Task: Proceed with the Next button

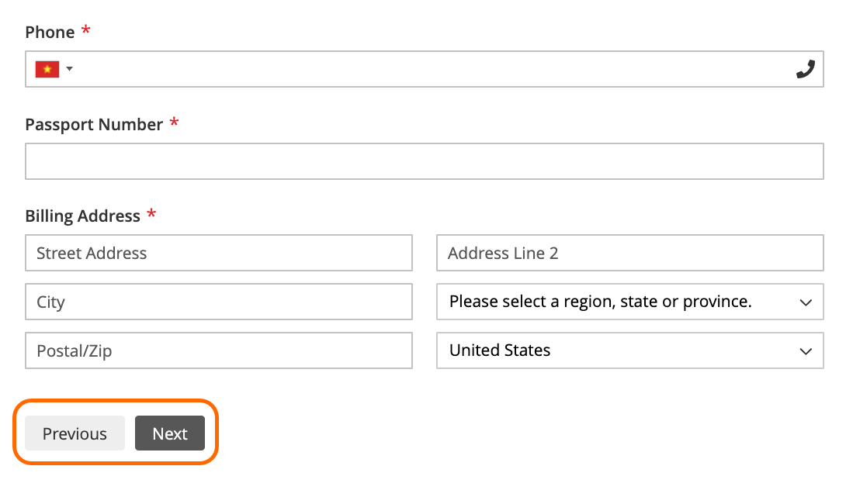Action: click(170, 433)
